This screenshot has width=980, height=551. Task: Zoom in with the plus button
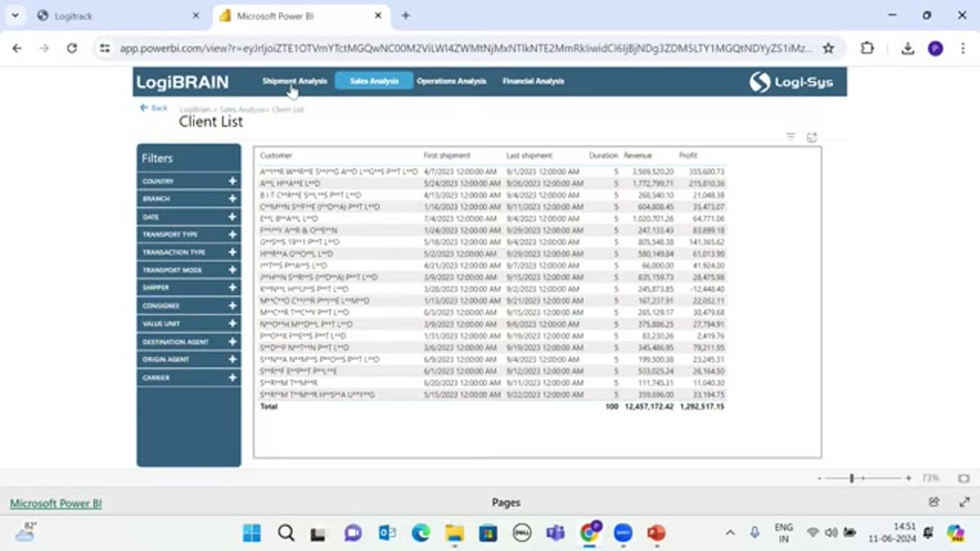click(x=908, y=478)
